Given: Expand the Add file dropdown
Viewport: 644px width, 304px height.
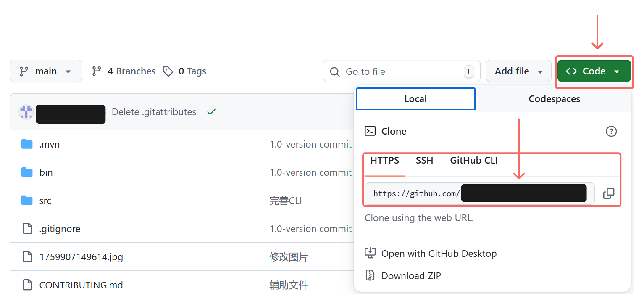Looking at the screenshot, I should click(x=518, y=71).
